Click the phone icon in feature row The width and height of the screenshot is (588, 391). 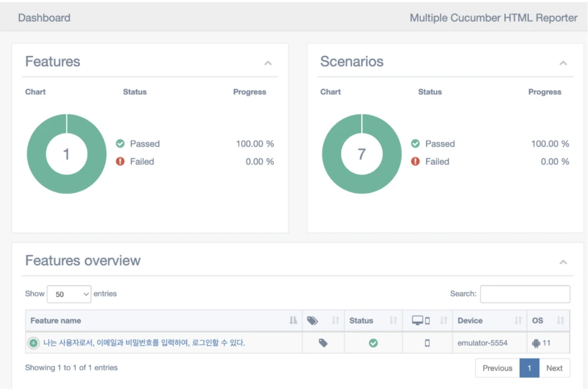427,343
